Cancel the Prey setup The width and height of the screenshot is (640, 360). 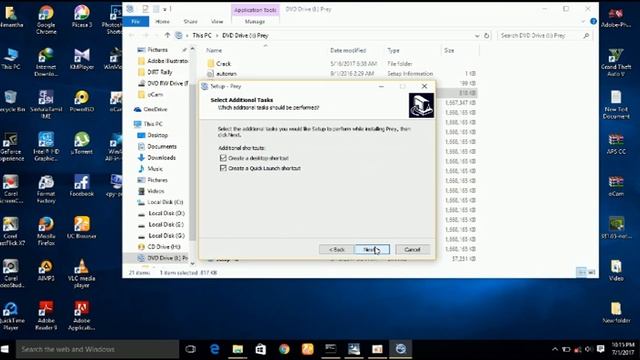[412, 249]
